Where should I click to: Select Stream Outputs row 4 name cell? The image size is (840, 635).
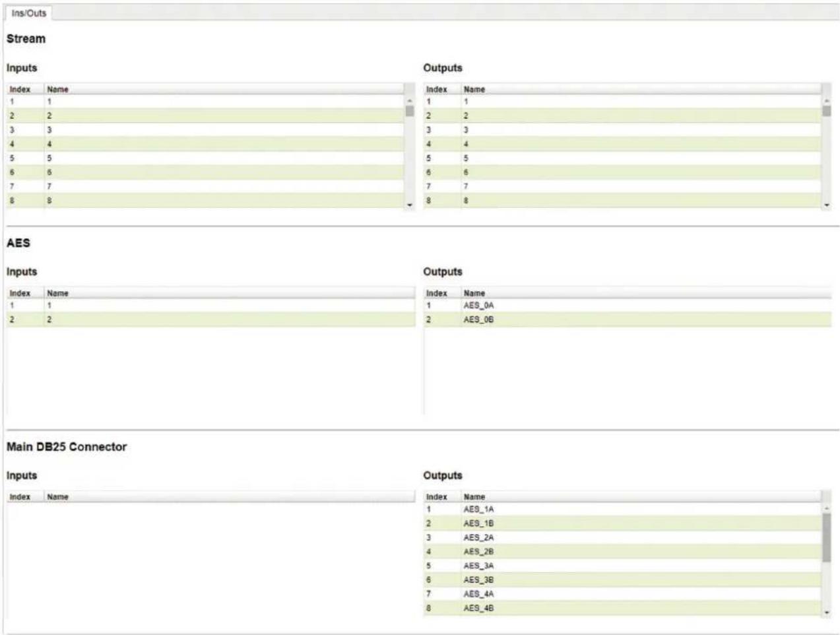(x=641, y=144)
